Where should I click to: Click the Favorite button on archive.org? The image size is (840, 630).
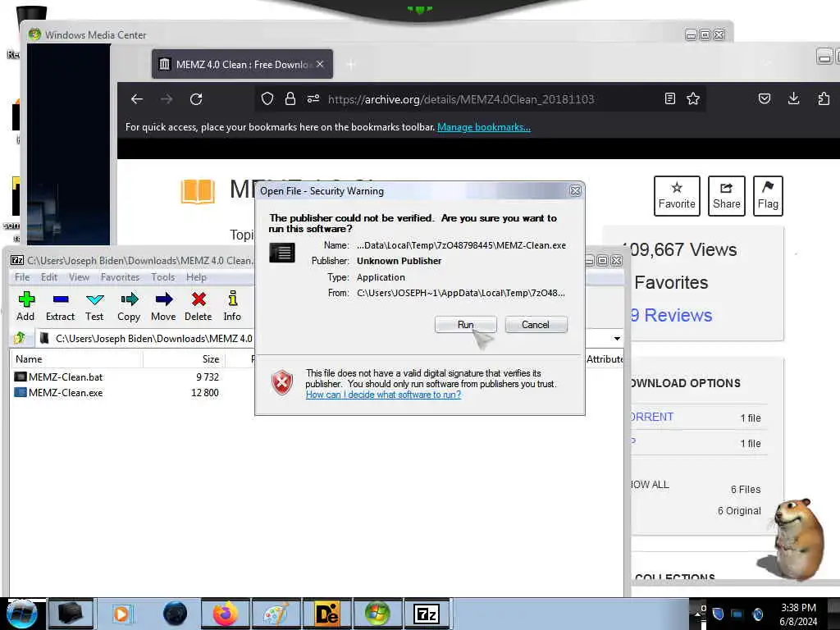click(x=677, y=196)
